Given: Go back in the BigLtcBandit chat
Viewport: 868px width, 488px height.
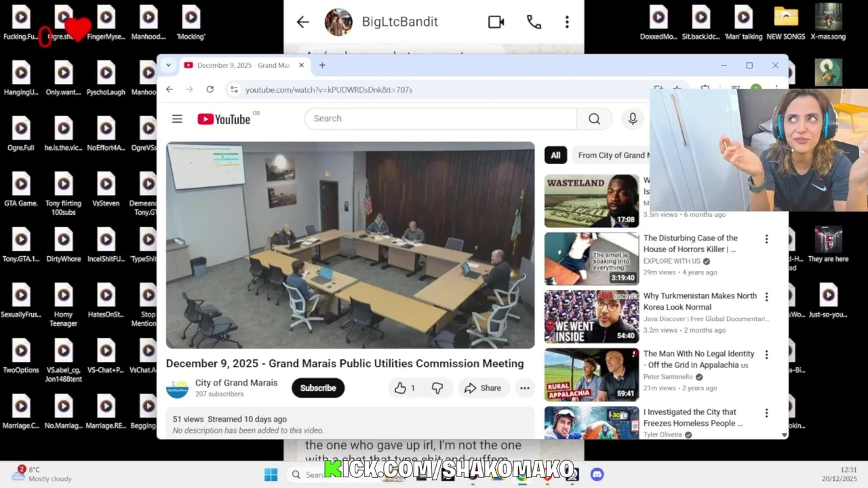Looking at the screenshot, I should pyautogui.click(x=302, y=22).
